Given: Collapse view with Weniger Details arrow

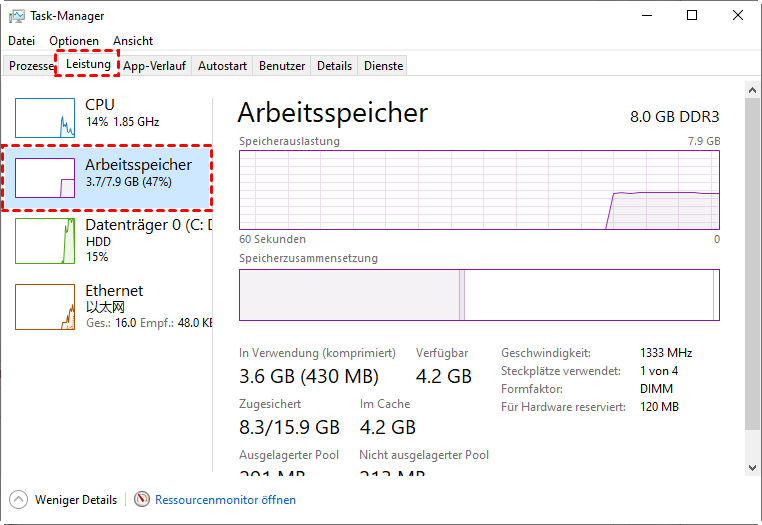Looking at the screenshot, I should [19, 499].
